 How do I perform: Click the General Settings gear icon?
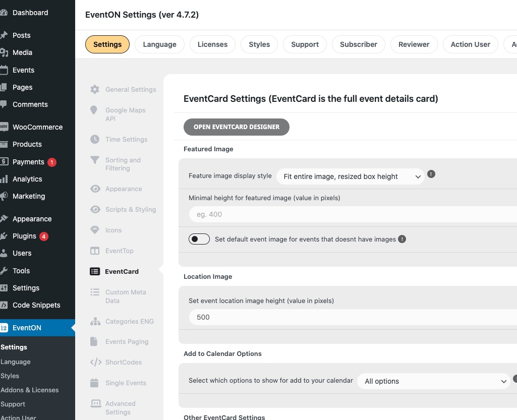point(95,89)
